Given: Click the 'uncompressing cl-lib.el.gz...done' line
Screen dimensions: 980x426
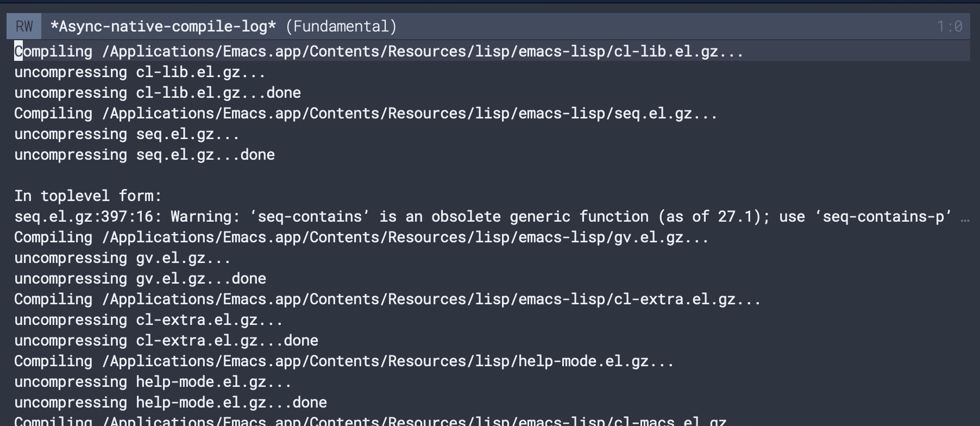Looking at the screenshot, I should pyautogui.click(x=158, y=93).
